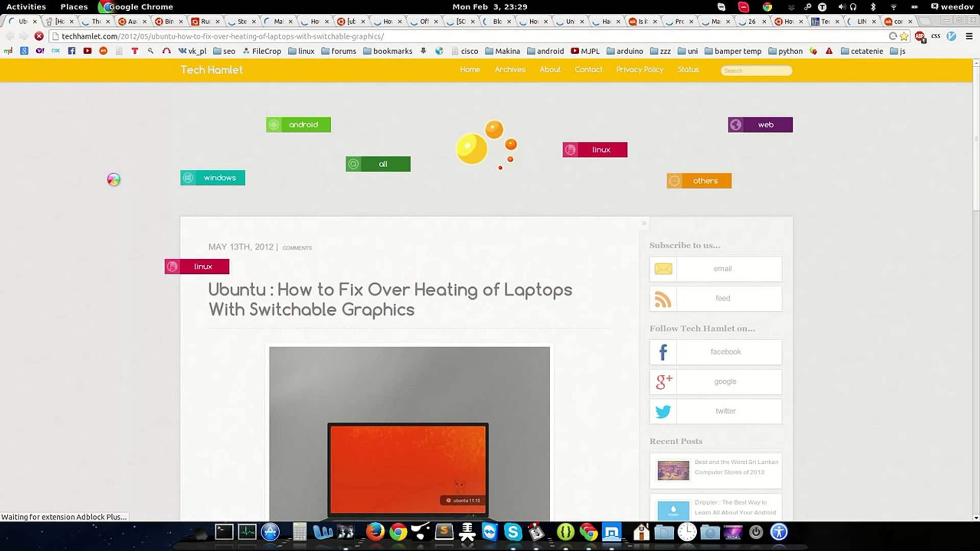Click the Adblock Plus extension icon
The image size is (980, 551).
[x=920, y=36]
